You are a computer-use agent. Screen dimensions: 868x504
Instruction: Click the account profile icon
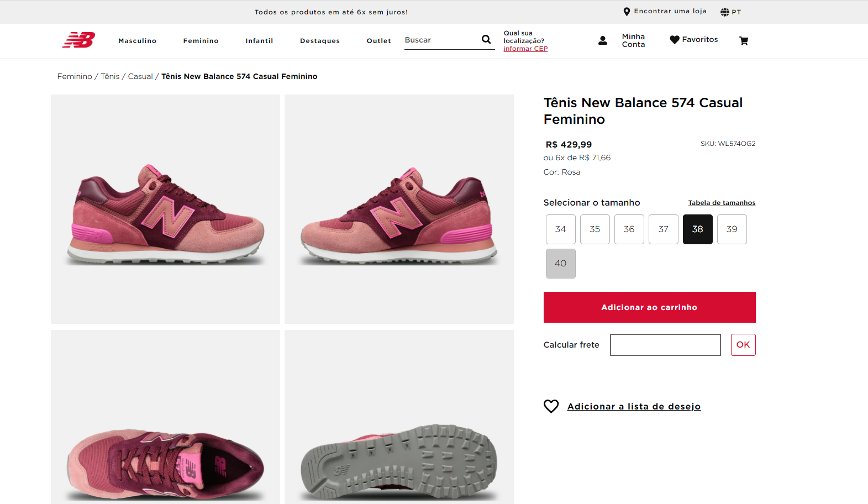tap(603, 40)
